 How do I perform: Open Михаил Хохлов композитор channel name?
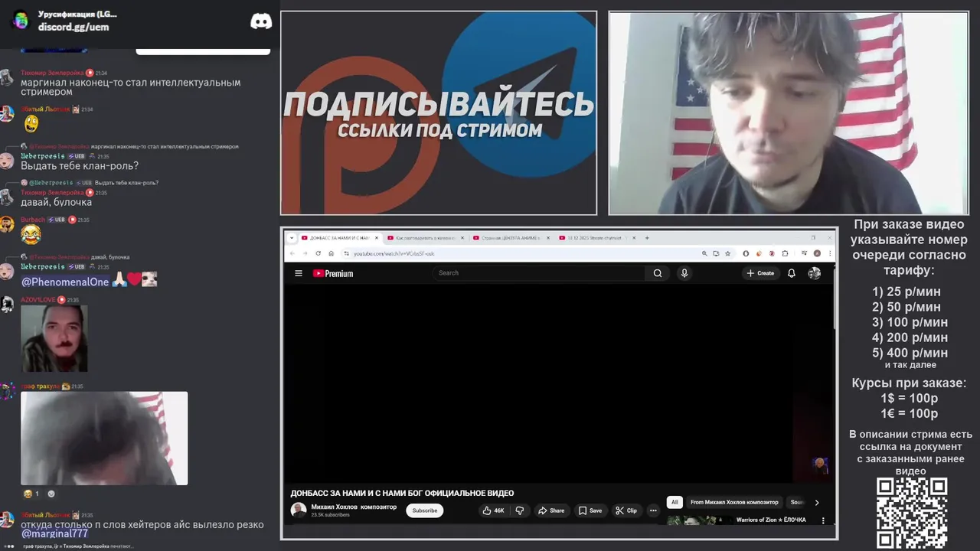pos(354,507)
